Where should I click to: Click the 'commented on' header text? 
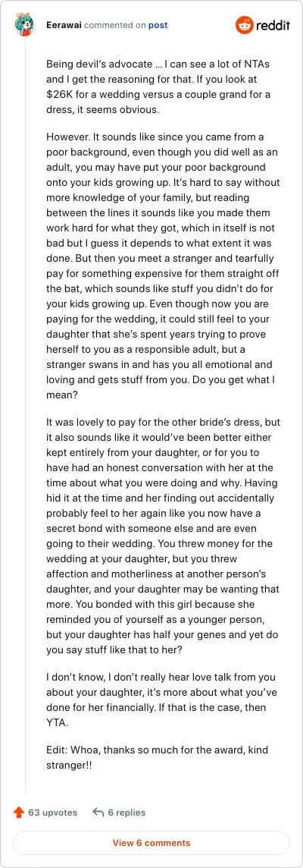coord(114,25)
